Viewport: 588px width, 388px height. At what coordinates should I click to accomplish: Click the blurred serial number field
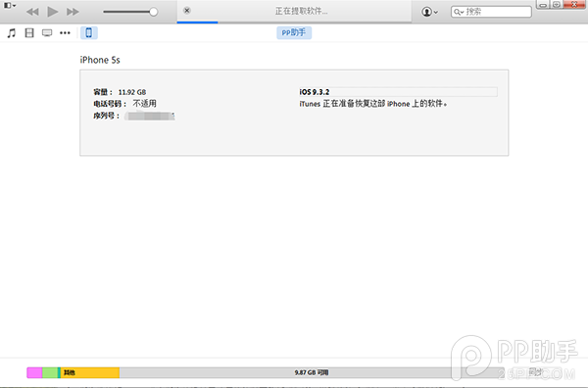150,116
